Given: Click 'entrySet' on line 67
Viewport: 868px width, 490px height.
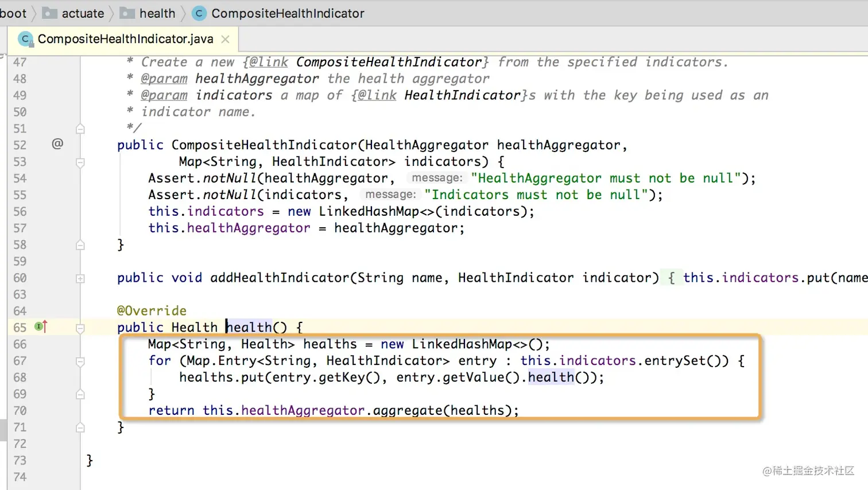Looking at the screenshot, I should pyautogui.click(x=675, y=361).
